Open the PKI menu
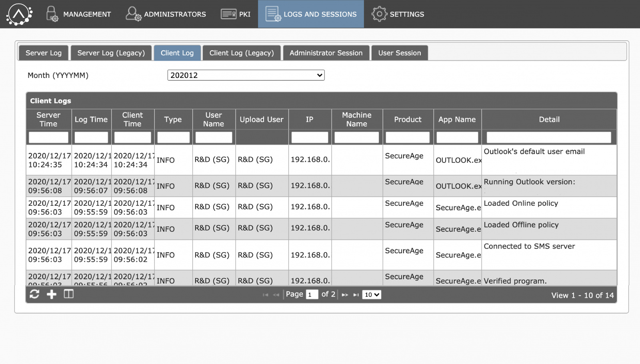The image size is (640, 364). click(236, 14)
